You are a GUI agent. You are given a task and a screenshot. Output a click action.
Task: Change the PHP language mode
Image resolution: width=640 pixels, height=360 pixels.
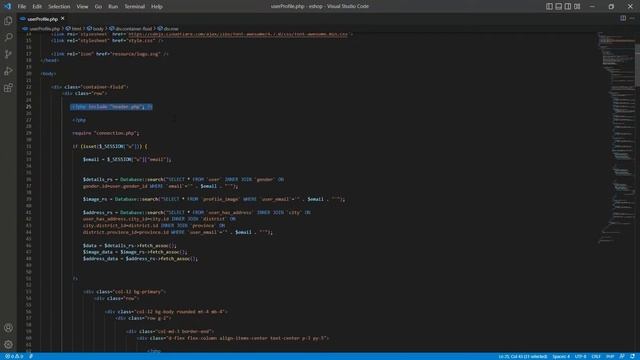click(610, 356)
